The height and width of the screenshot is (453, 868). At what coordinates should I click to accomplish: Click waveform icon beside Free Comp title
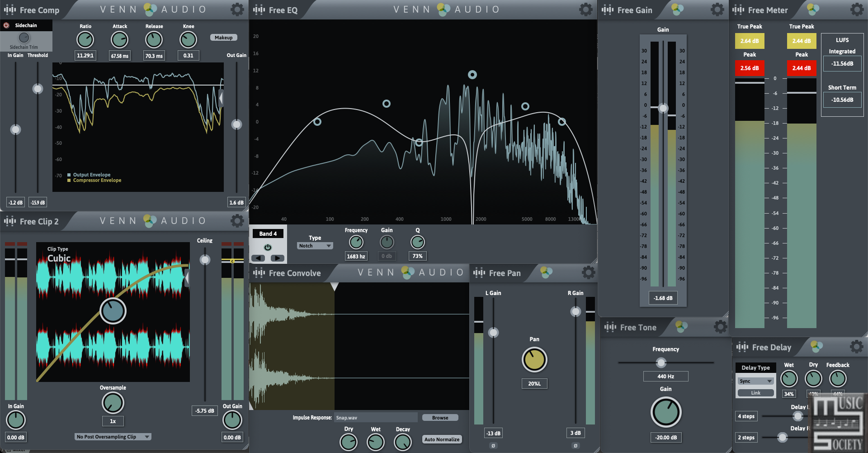10,10
